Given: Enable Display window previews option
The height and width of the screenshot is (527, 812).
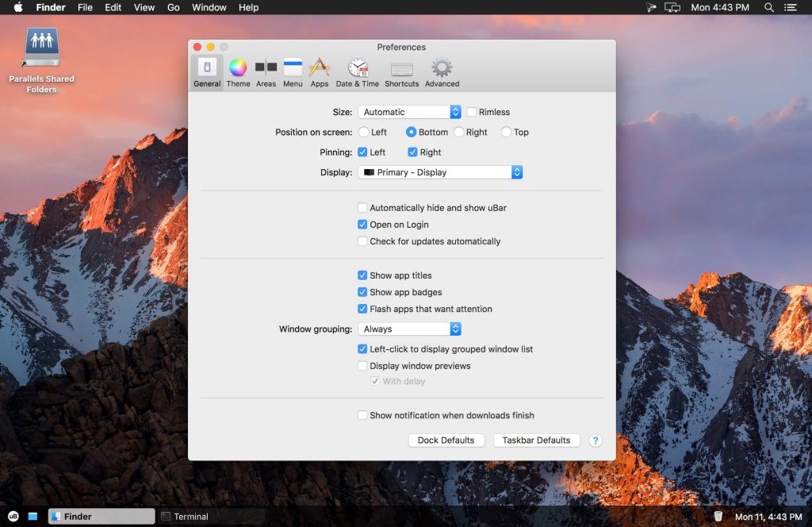Looking at the screenshot, I should pos(362,366).
